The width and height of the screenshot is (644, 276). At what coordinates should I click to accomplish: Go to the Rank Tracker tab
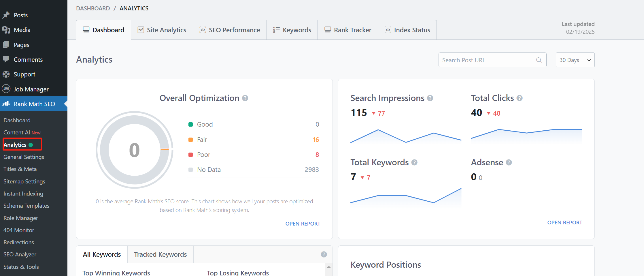tap(348, 30)
